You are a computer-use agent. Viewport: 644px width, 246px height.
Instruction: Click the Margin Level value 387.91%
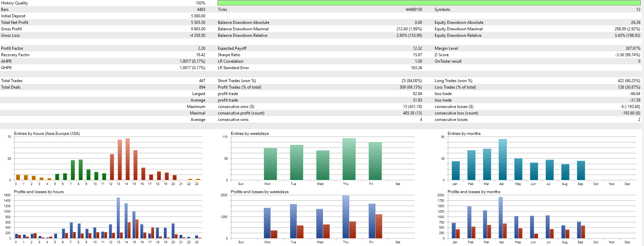pyautogui.click(x=632, y=48)
